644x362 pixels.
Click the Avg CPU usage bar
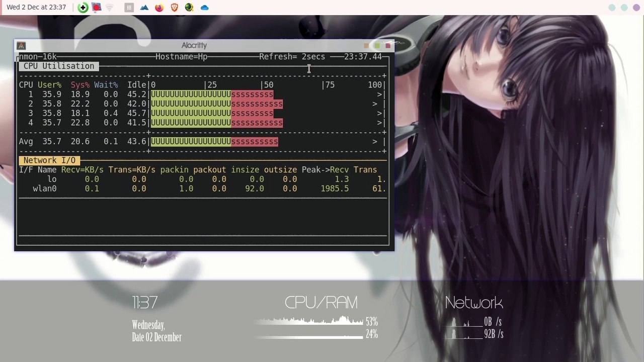pos(214,142)
